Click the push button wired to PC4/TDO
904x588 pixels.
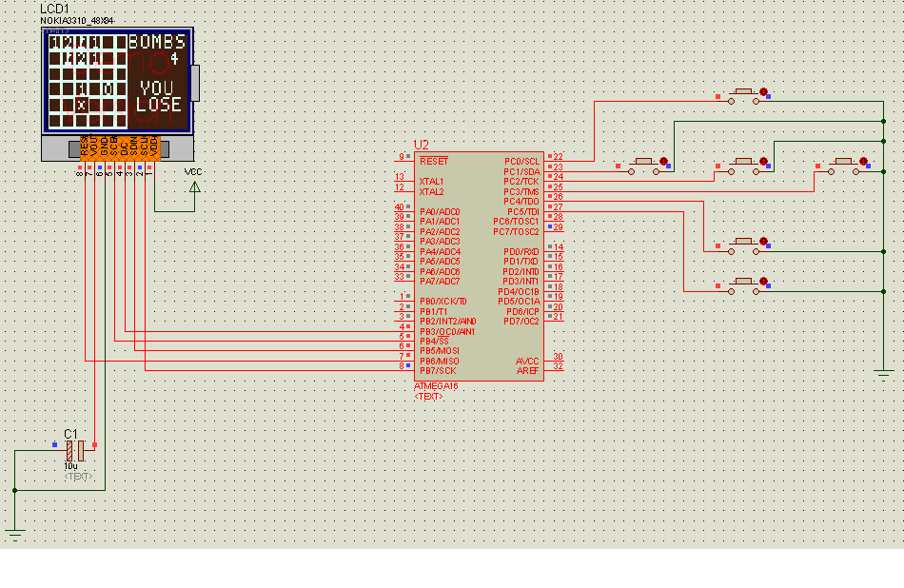click(743, 246)
